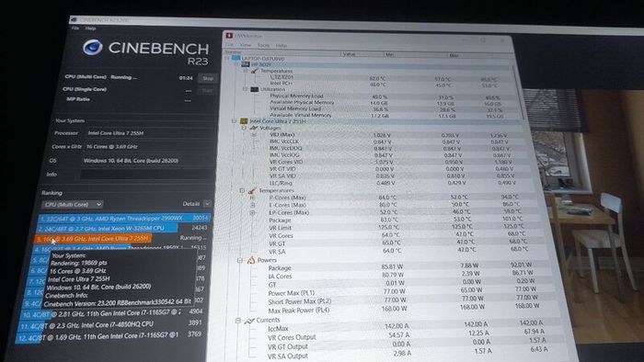The width and height of the screenshot is (644, 362).
Task: Collapse the CPU Temperatures group
Action: tap(242, 190)
